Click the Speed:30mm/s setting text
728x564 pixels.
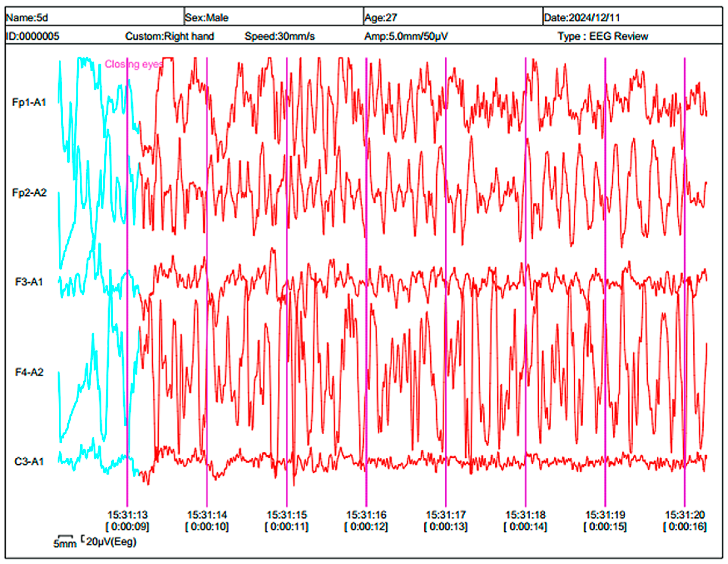279,36
